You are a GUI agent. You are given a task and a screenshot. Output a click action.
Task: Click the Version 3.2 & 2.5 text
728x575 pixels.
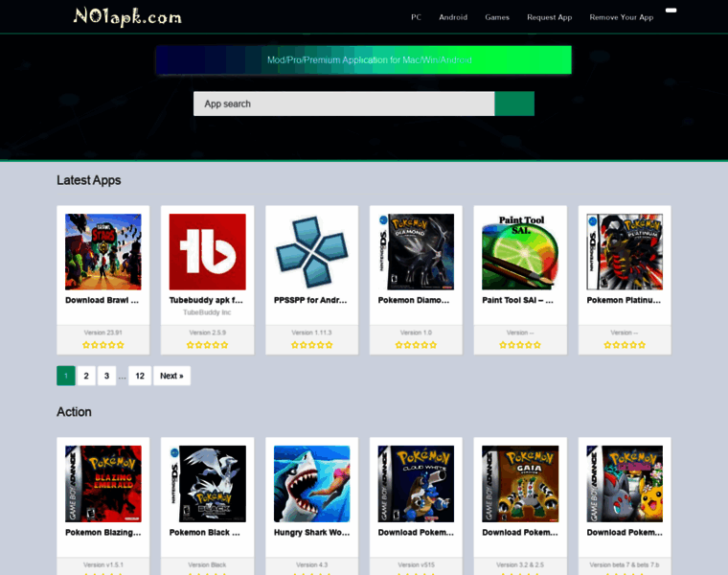[520, 564]
